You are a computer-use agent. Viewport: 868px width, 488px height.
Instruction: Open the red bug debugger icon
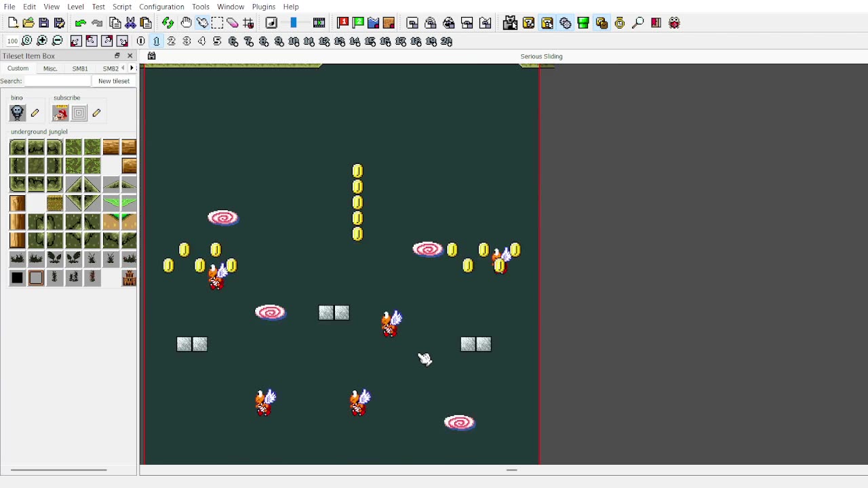674,23
